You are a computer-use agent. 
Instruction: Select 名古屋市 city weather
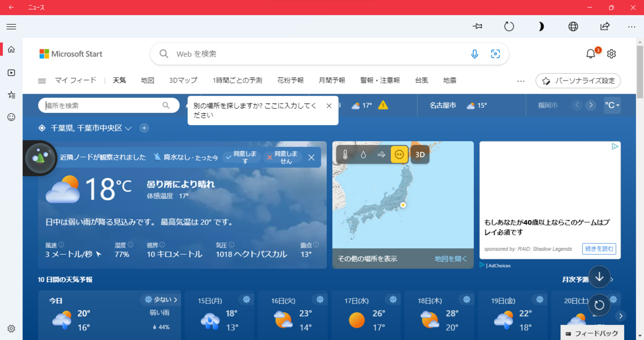click(443, 105)
